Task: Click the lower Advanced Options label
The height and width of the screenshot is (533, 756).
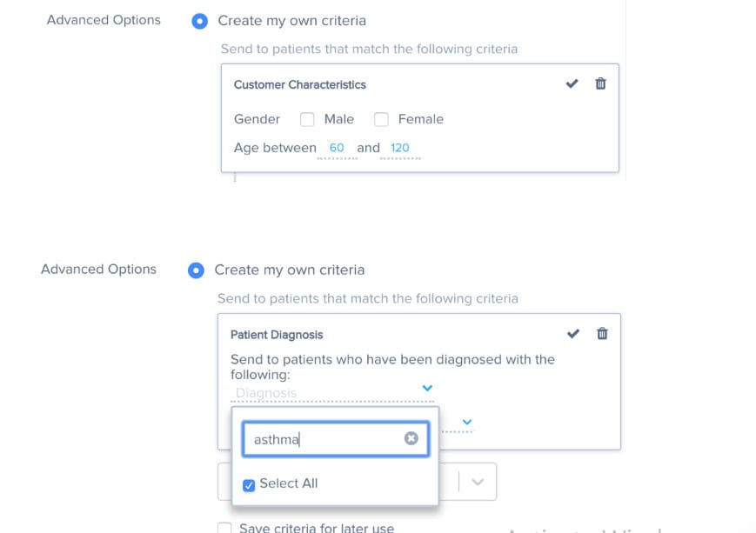Action: coord(98,270)
